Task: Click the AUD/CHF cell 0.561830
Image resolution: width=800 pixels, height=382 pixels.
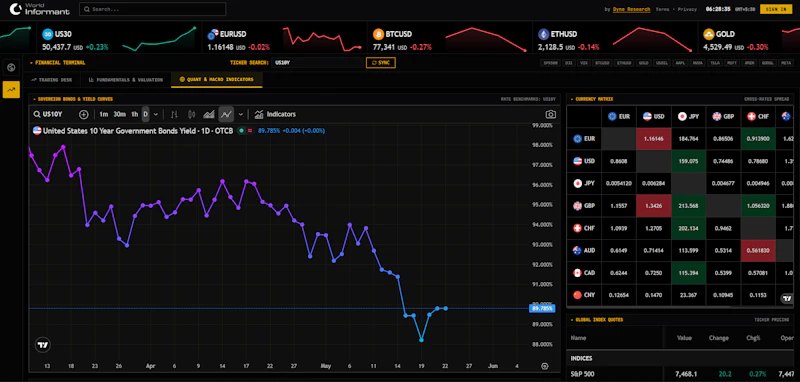Action: point(758,250)
